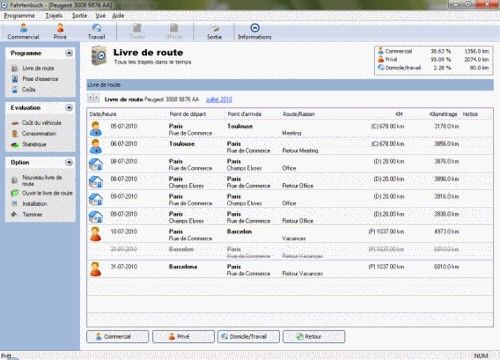This screenshot has height=360, width=500.
Task: Click the Livre de route icon
Action: tap(15, 68)
